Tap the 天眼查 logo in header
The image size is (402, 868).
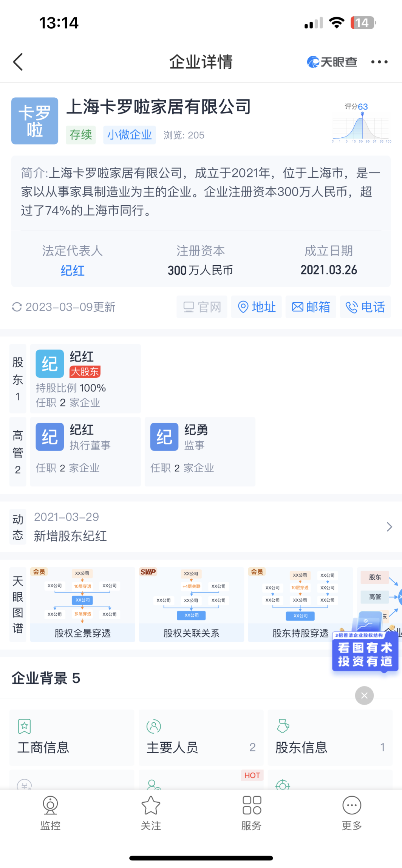[x=332, y=62]
